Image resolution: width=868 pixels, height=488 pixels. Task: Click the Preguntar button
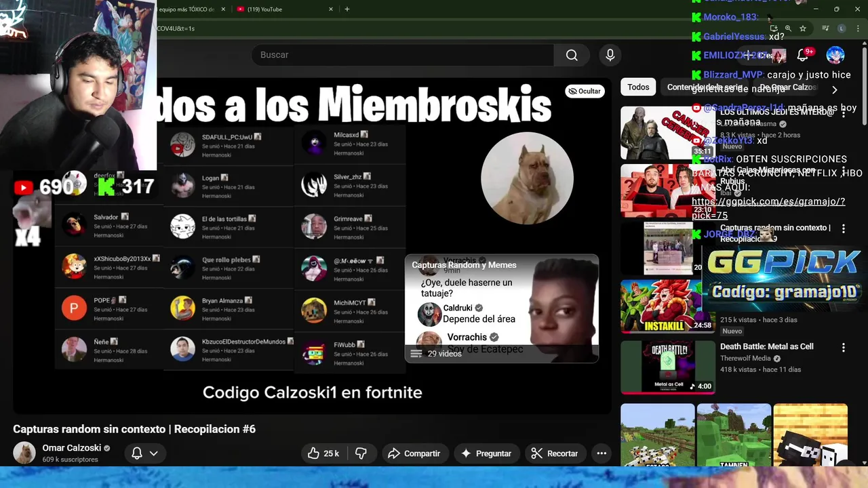click(x=486, y=453)
